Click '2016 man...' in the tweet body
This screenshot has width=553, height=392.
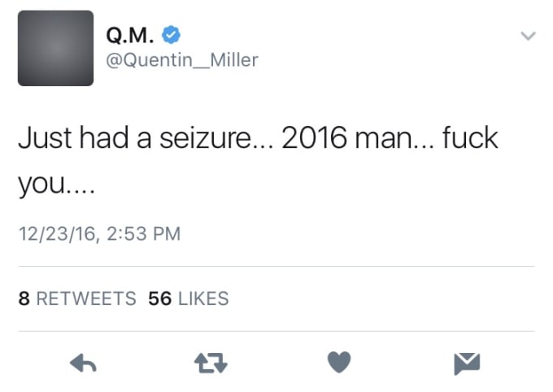pyautogui.click(x=358, y=138)
